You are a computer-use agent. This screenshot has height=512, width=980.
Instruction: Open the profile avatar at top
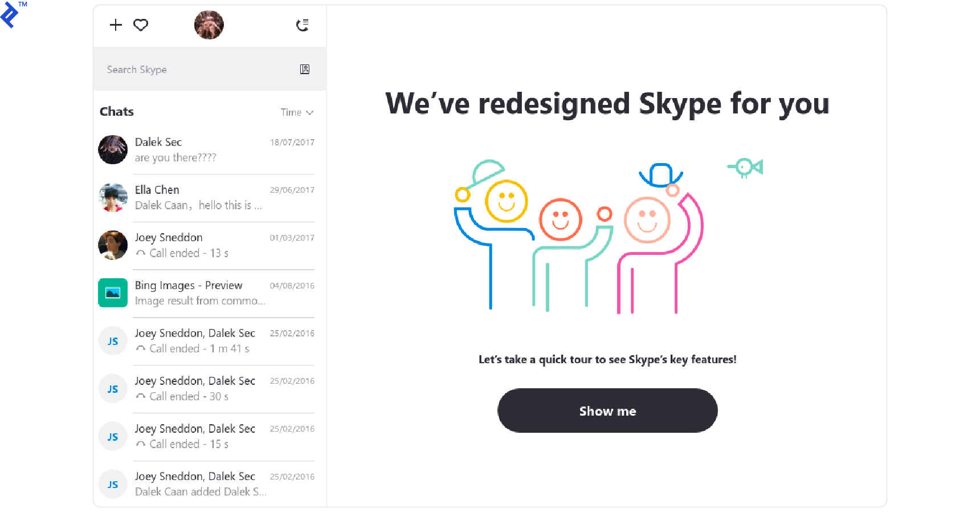point(209,25)
